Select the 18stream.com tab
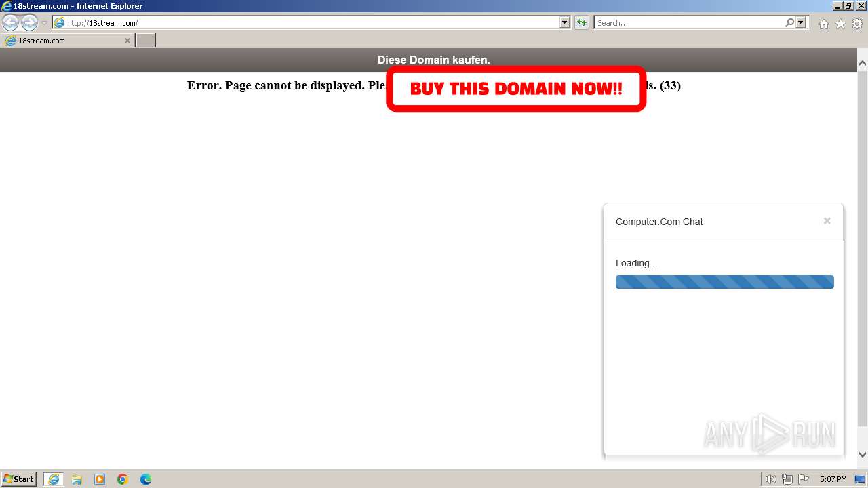Image resolution: width=868 pixels, height=488 pixels. [x=67, y=41]
